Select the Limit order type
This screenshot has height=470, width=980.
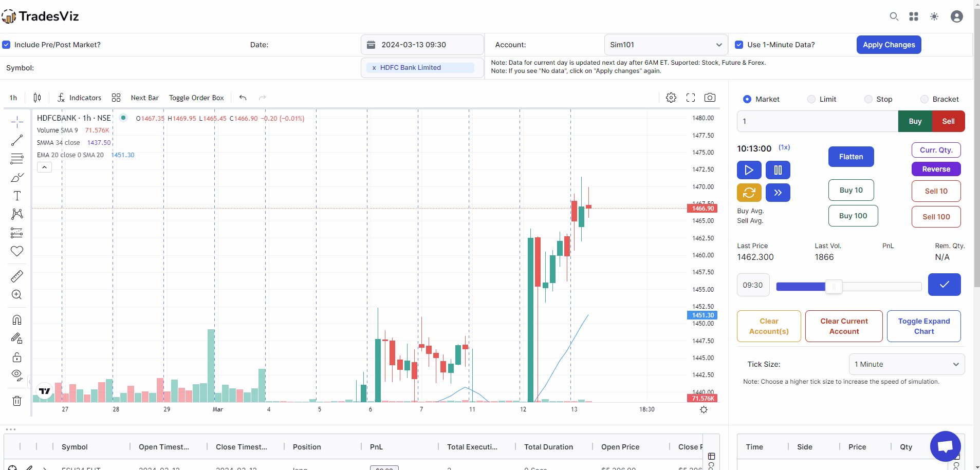click(811, 99)
